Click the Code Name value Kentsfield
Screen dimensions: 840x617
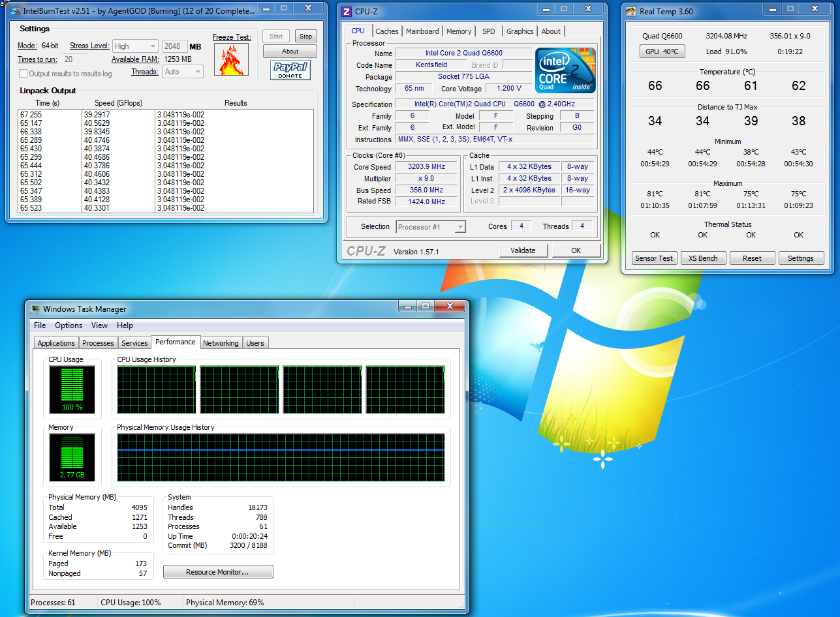click(431, 65)
